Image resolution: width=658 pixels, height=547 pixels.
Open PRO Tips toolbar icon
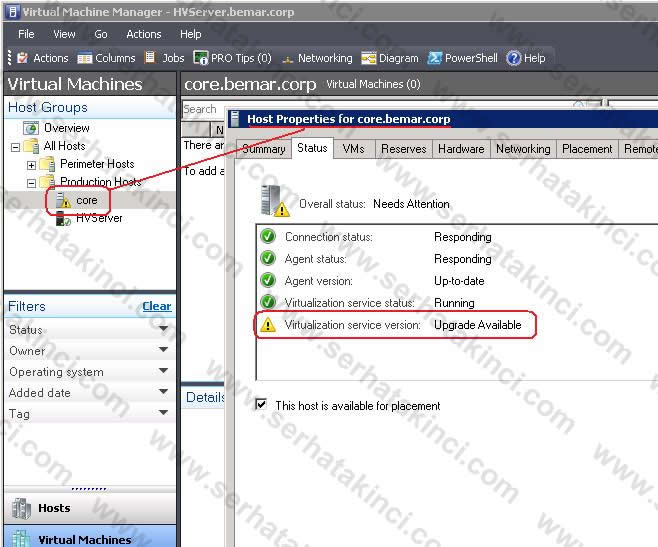point(201,58)
